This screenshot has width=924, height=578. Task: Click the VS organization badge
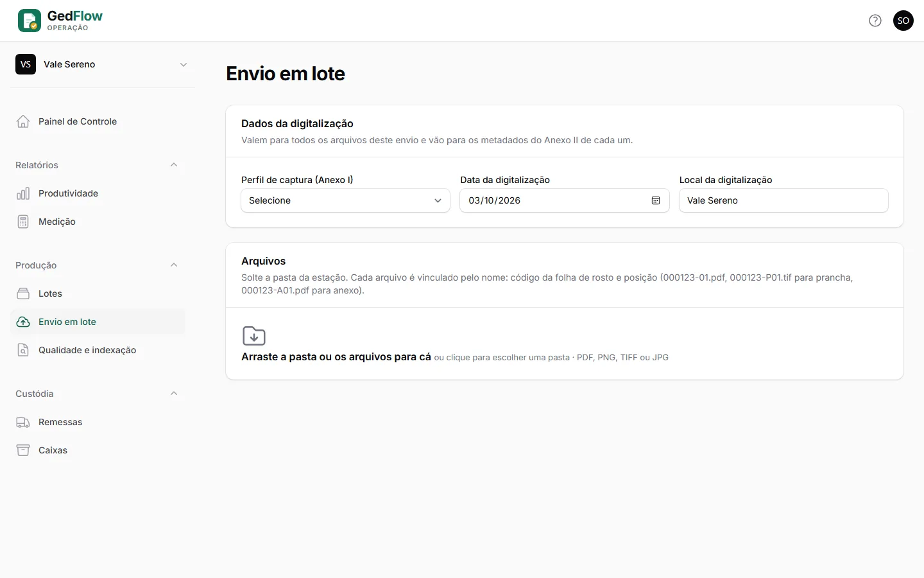click(x=26, y=64)
